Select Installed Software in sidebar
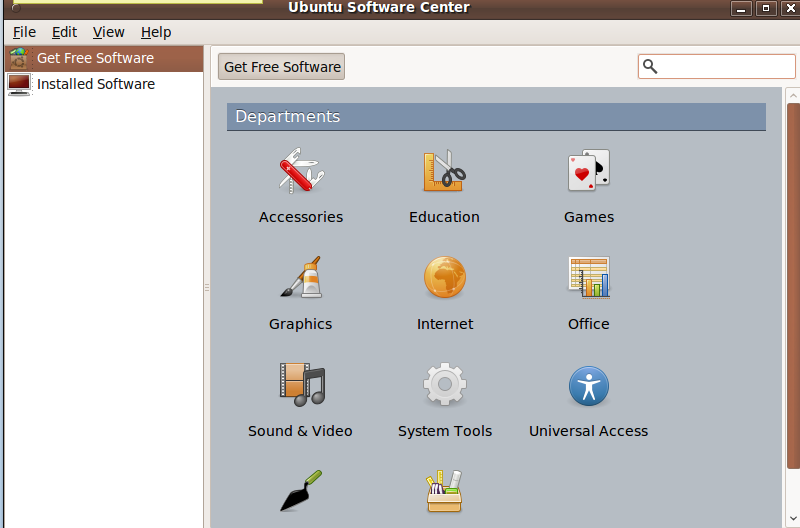Image resolution: width=800 pixels, height=528 pixels. point(104,84)
